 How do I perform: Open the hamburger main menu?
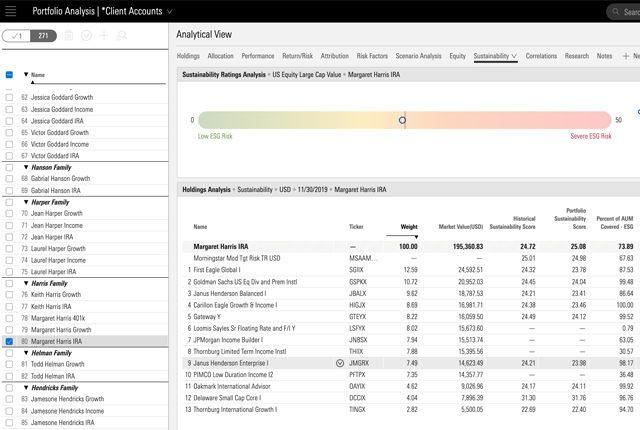click(x=10, y=11)
